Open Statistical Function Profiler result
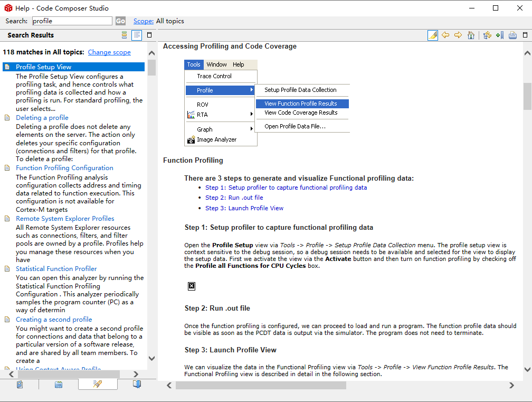This screenshot has width=532, height=402. (x=56, y=269)
